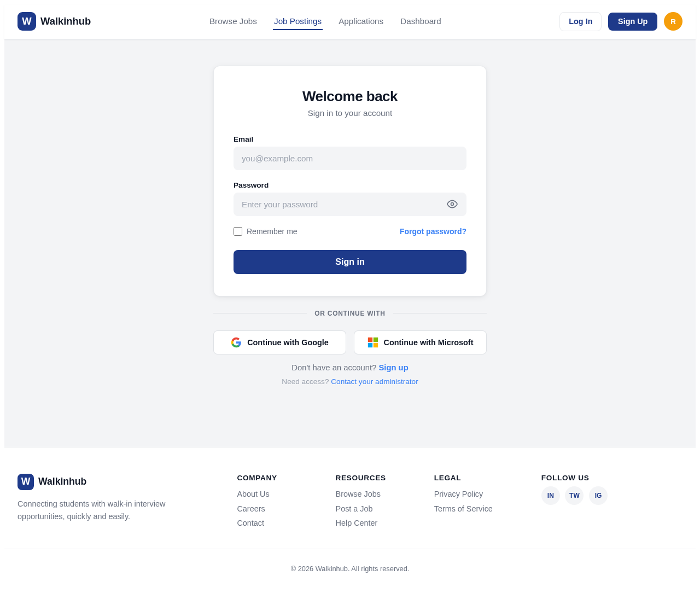Focus the Password input field
Image resolution: width=700 pixels, height=593 pixels.
(x=350, y=205)
